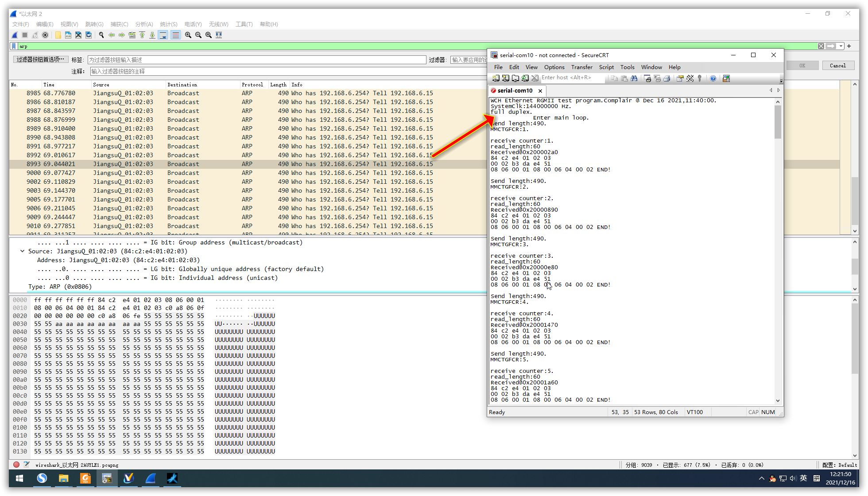Screen dimensions: 868x496
Task: Stop the running packet capture
Action: [x=25, y=35]
